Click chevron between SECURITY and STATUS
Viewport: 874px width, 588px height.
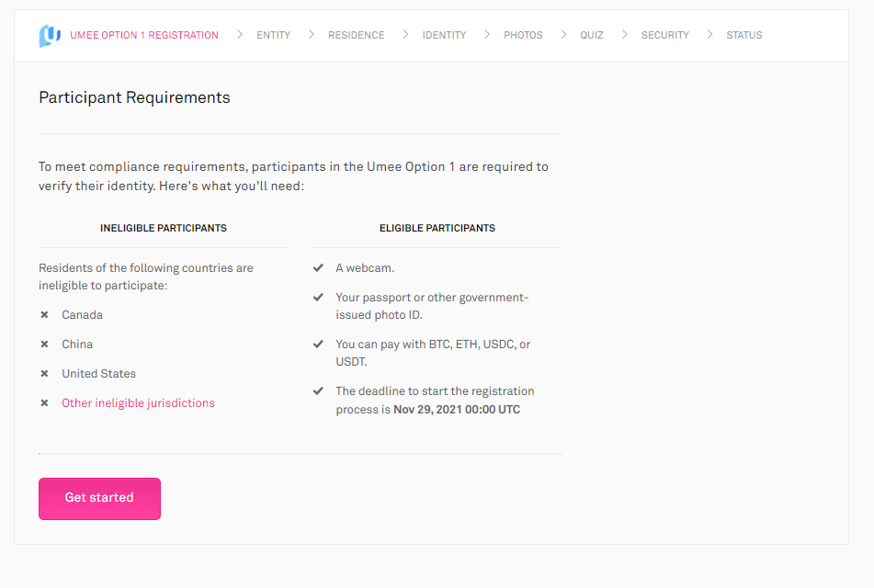tap(709, 35)
